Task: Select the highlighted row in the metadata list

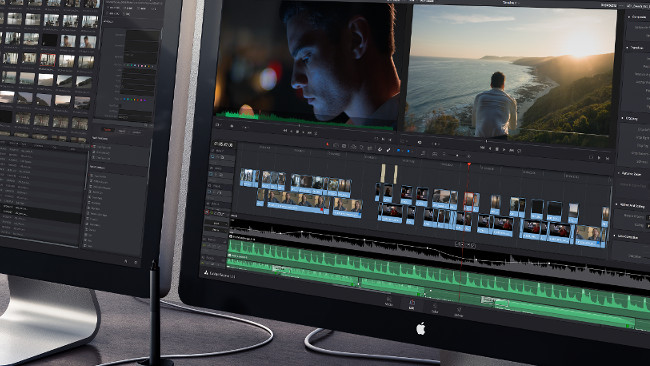Action: 41,213
